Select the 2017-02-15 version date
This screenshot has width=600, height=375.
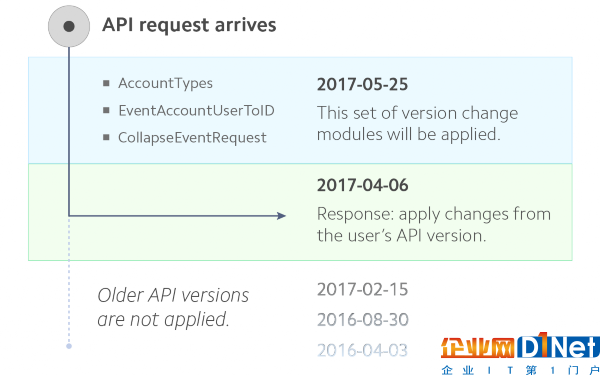point(362,289)
